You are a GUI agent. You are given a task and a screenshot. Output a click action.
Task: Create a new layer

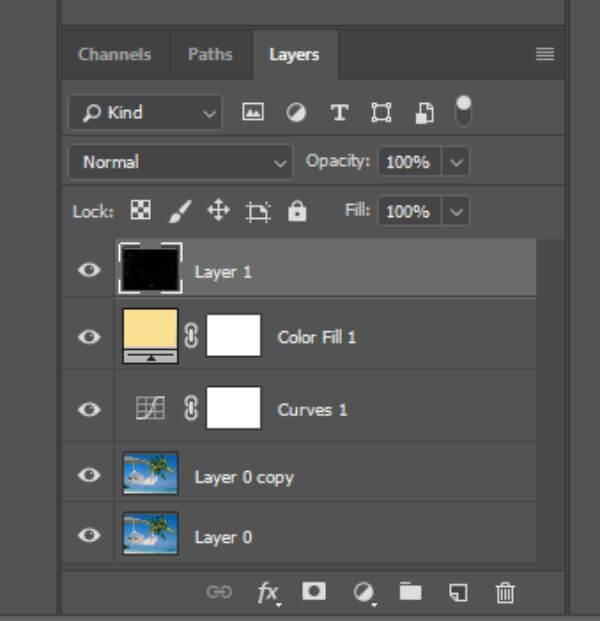458,592
